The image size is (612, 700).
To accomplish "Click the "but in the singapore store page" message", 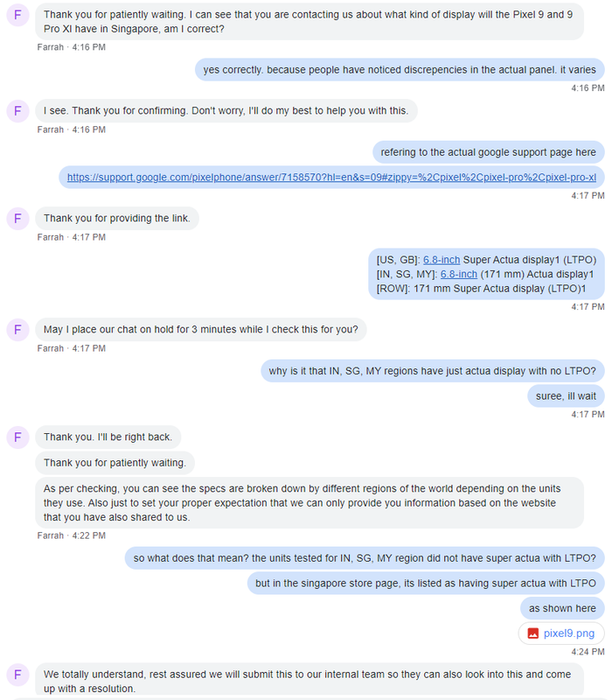I will point(426,583).
